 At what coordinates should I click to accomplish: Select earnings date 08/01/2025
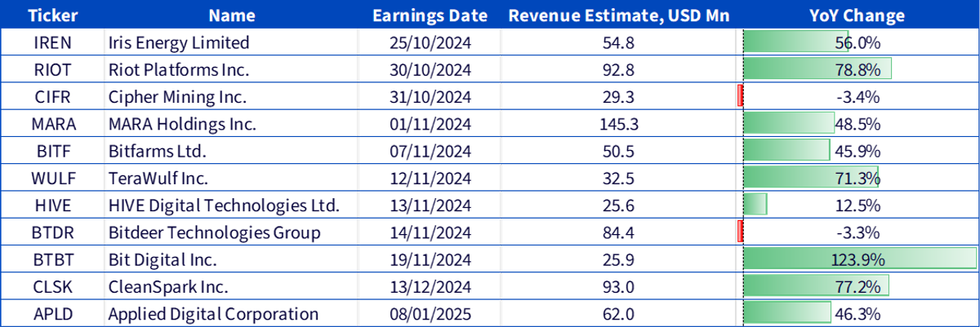pos(430,313)
